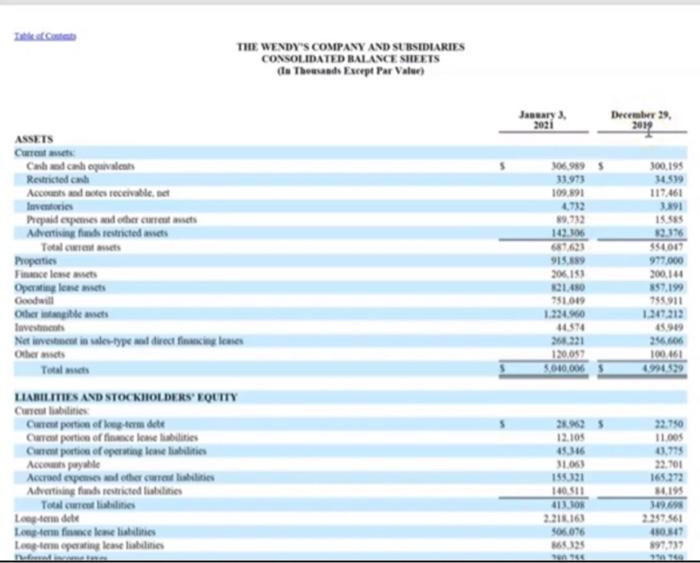Click total assets value 4,994,529
The image size is (700, 563).
tap(662, 369)
